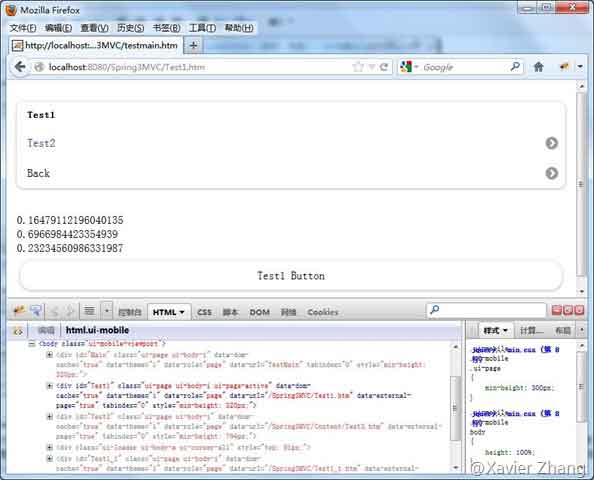Click the arrow icon on Test2 row

tap(552, 143)
